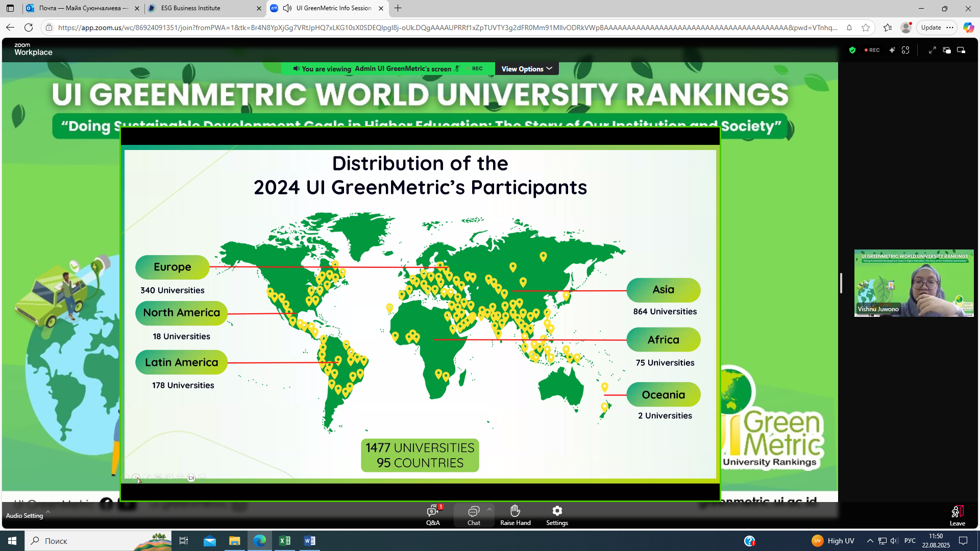Show hidden system tray icons
The height and width of the screenshot is (551, 980).
[870, 541]
